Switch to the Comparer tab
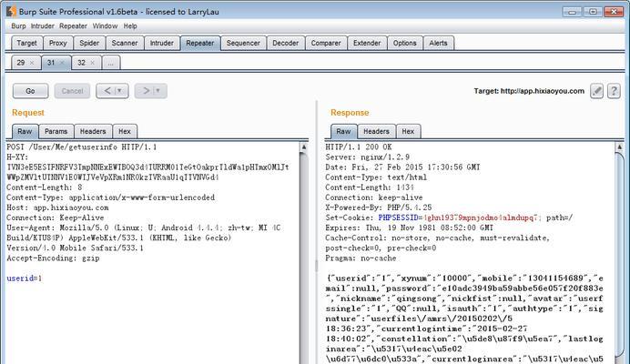This screenshot has height=364, width=630. [326, 43]
